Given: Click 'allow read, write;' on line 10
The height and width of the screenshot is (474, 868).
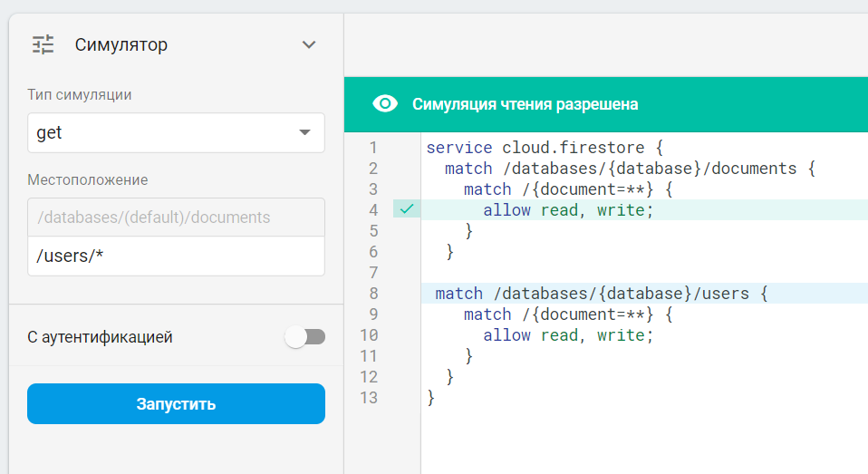Looking at the screenshot, I should (x=568, y=335).
